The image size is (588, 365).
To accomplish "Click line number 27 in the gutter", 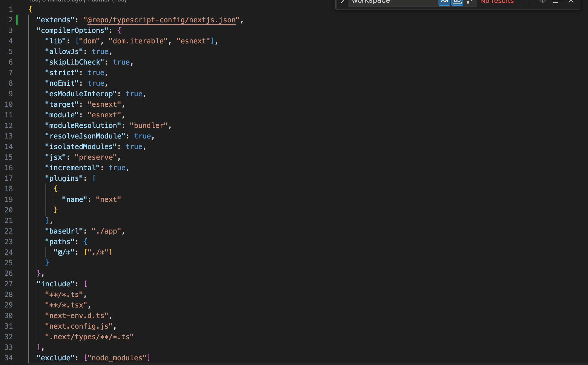I will [x=9, y=284].
